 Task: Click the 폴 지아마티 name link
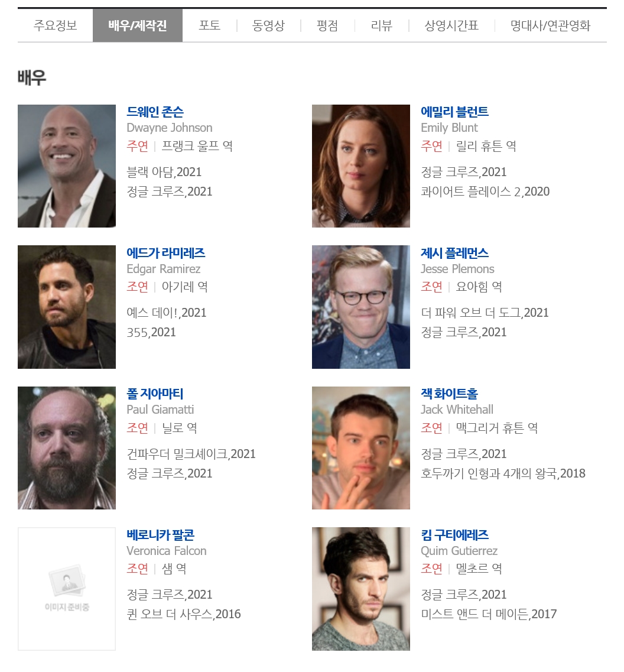tap(155, 394)
